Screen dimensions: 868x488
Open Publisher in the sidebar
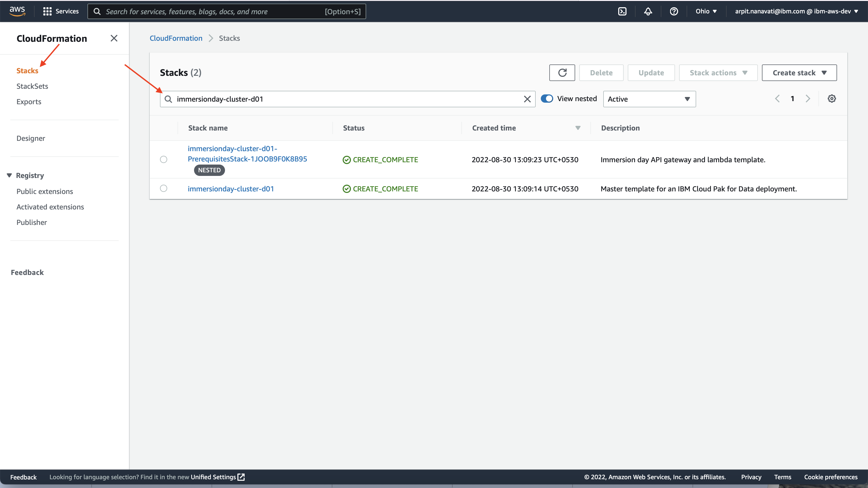tap(32, 222)
